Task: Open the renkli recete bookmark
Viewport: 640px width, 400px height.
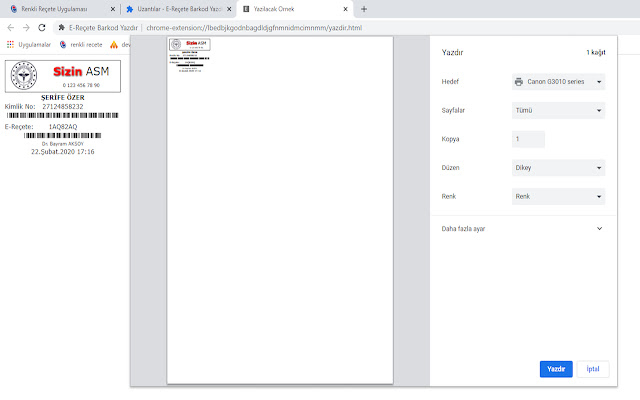Action: click(x=81, y=44)
